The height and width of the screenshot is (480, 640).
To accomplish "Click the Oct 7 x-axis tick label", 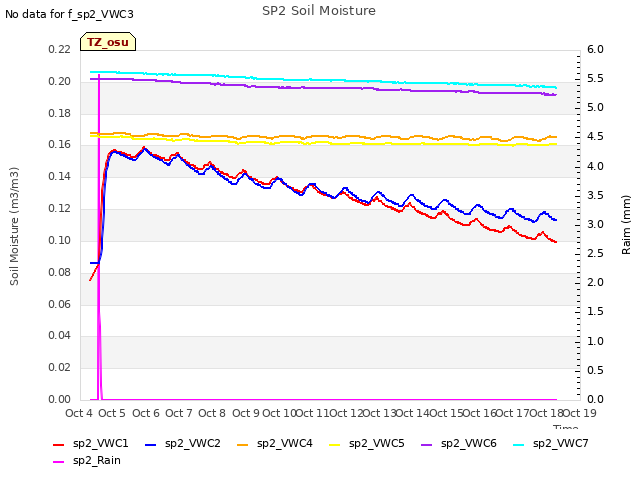I will click(x=179, y=413).
